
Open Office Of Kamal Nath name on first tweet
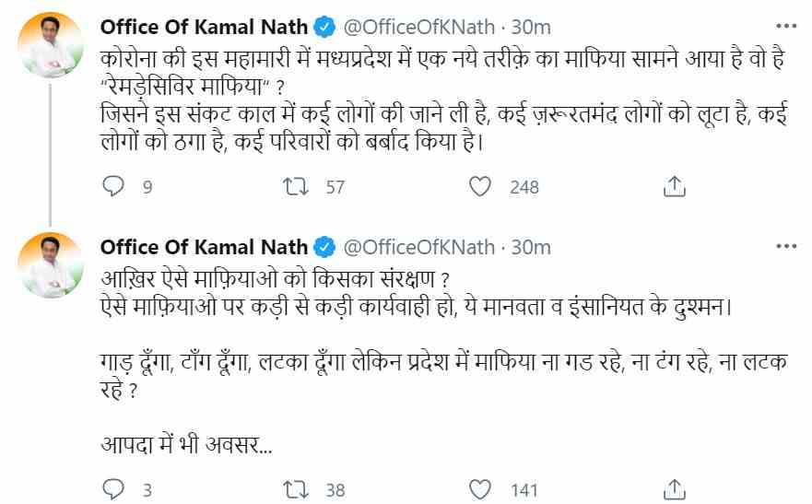click(204, 27)
